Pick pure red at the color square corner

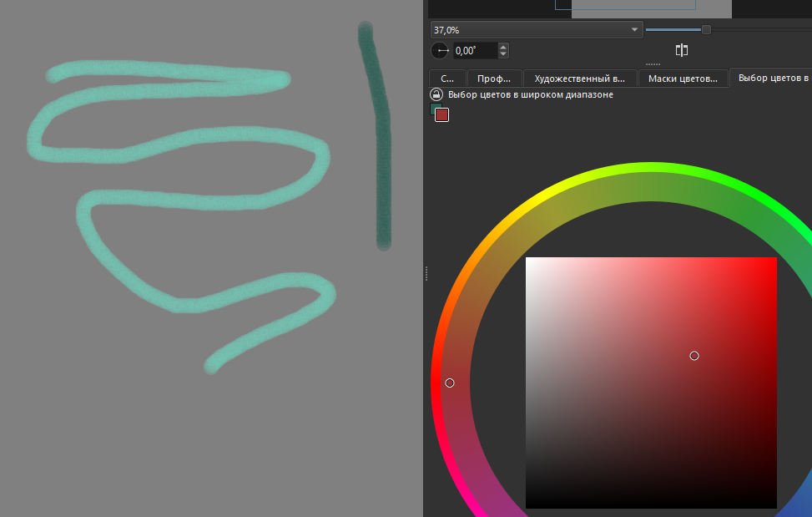tap(774, 260)
